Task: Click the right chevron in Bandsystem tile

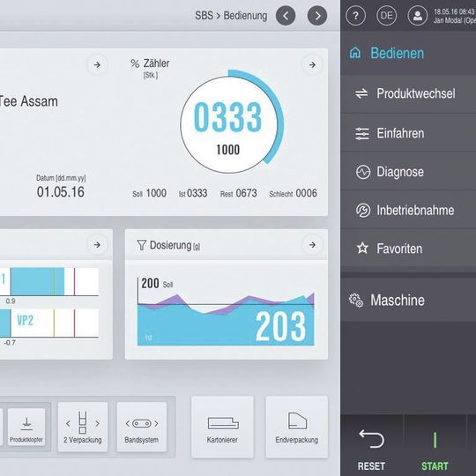Action: point(156,423)
